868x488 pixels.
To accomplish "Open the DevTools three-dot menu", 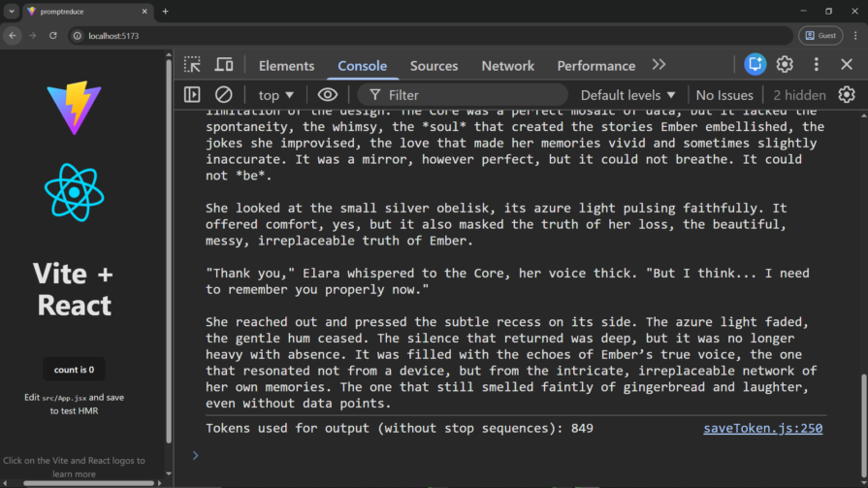I will click(x=817, y=65).
